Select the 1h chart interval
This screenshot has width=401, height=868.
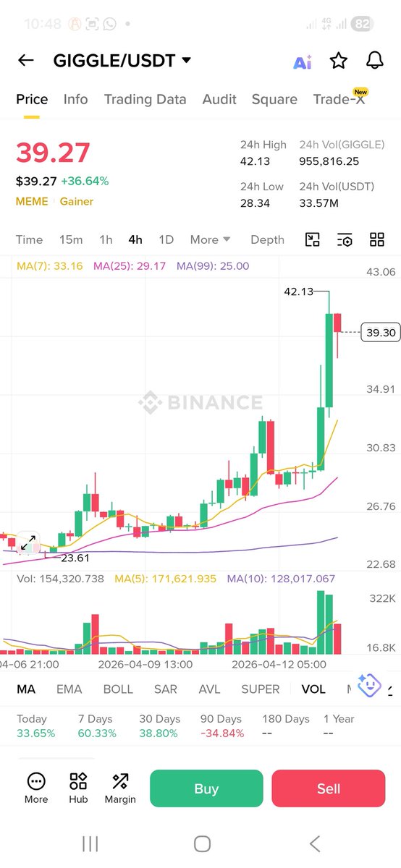pos(106,239)
